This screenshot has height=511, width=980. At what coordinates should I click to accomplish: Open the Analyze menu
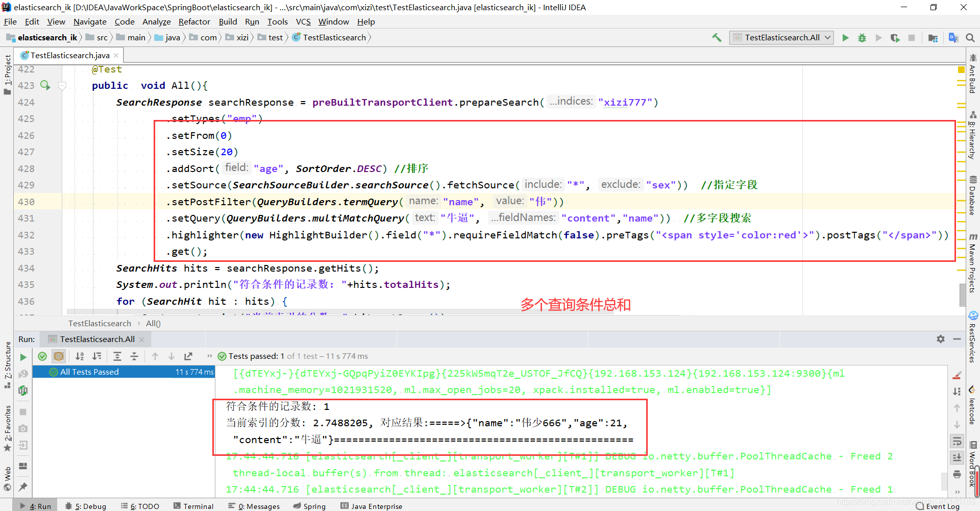pos(156,21)
